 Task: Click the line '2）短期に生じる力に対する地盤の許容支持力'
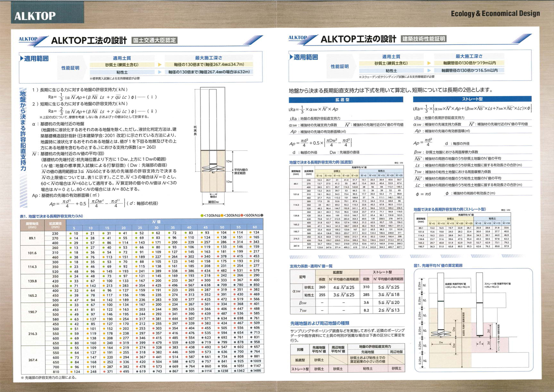(x=80, y=104)
